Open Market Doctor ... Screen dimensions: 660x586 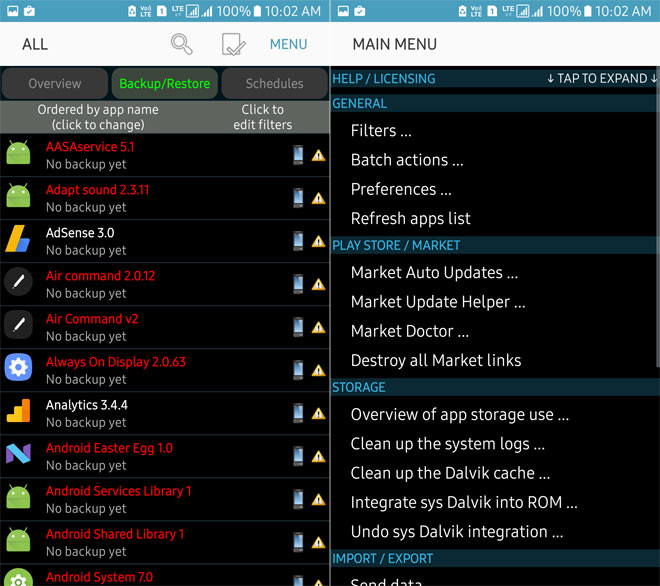tap(494, 331)
